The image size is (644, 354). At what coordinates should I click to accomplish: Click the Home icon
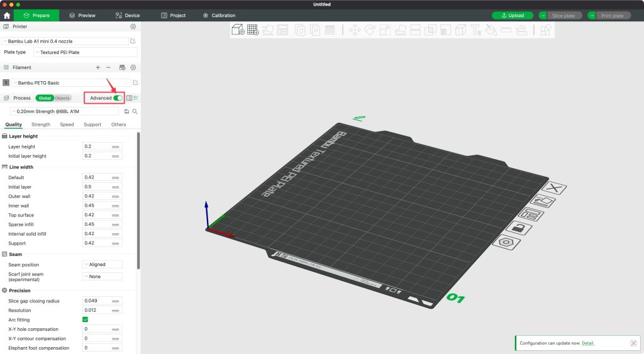(7, 15)
